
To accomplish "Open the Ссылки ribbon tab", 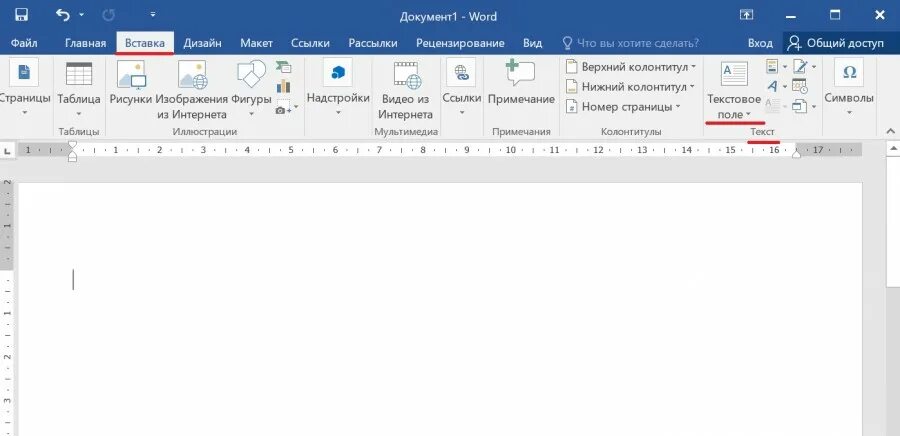I will pyautogui.click(x=311, y=43).
